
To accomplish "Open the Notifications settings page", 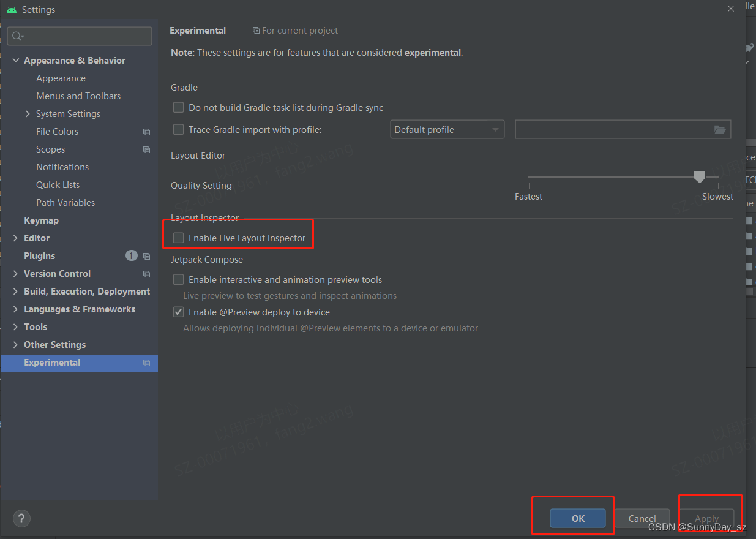I will [x=62, y=167].
